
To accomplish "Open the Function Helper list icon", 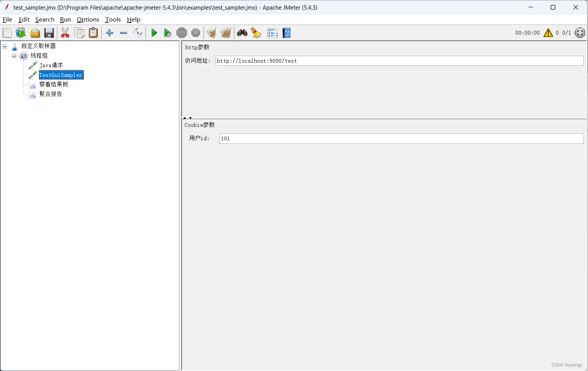I will click(x=272, y=33).
